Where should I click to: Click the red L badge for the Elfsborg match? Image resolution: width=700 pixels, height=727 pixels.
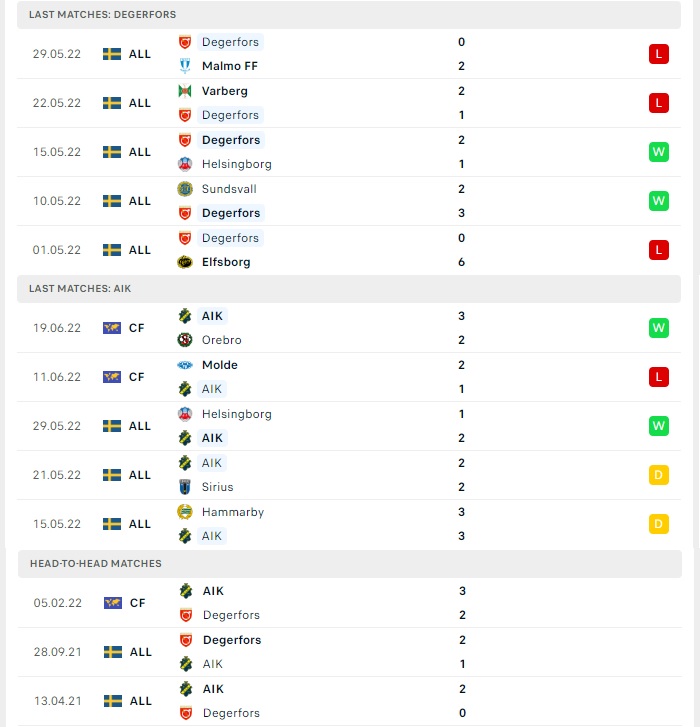659,250
